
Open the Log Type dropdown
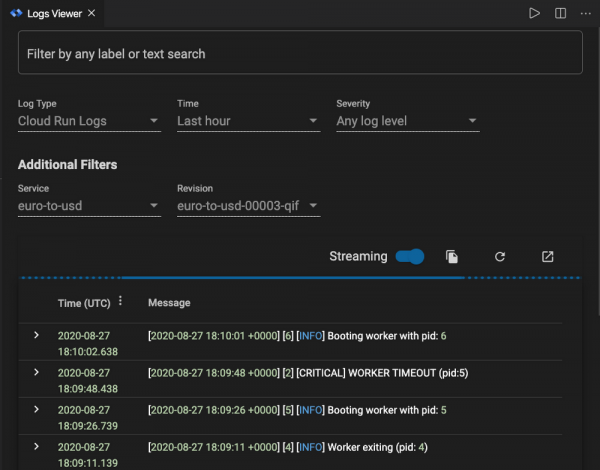[88, 121]
